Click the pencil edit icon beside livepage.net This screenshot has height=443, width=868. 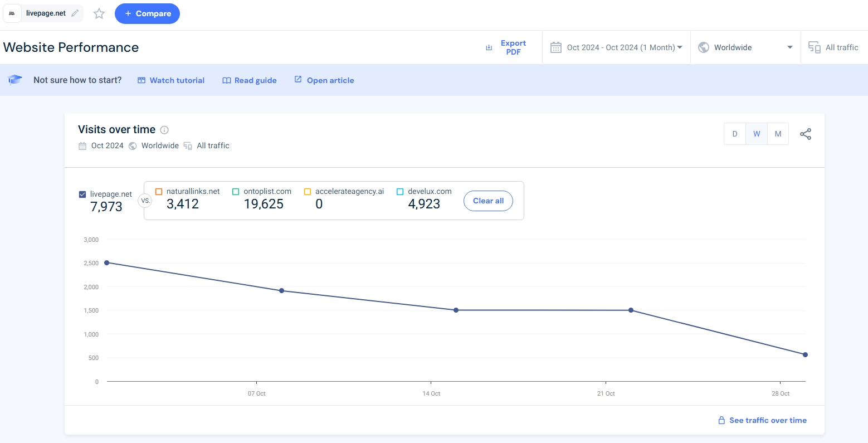pos(75,13)
